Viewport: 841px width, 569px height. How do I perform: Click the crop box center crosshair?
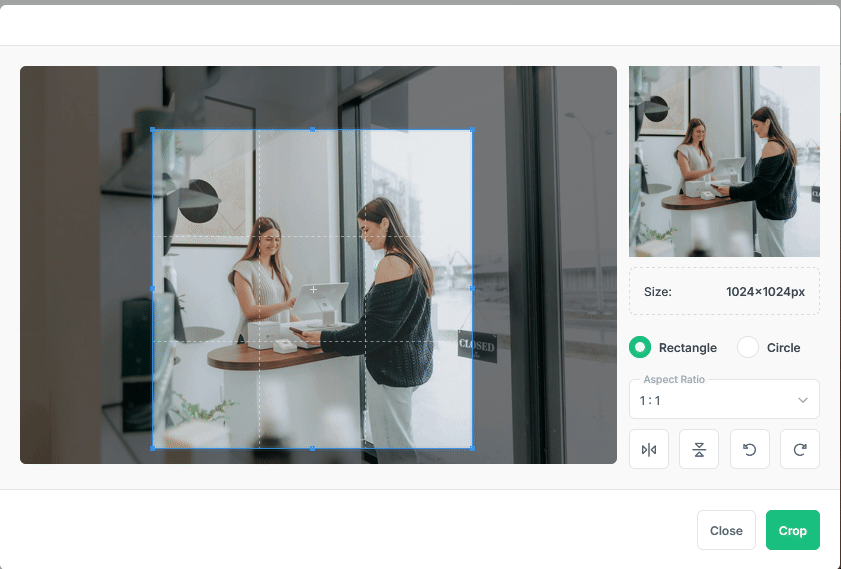click(313, 290)
